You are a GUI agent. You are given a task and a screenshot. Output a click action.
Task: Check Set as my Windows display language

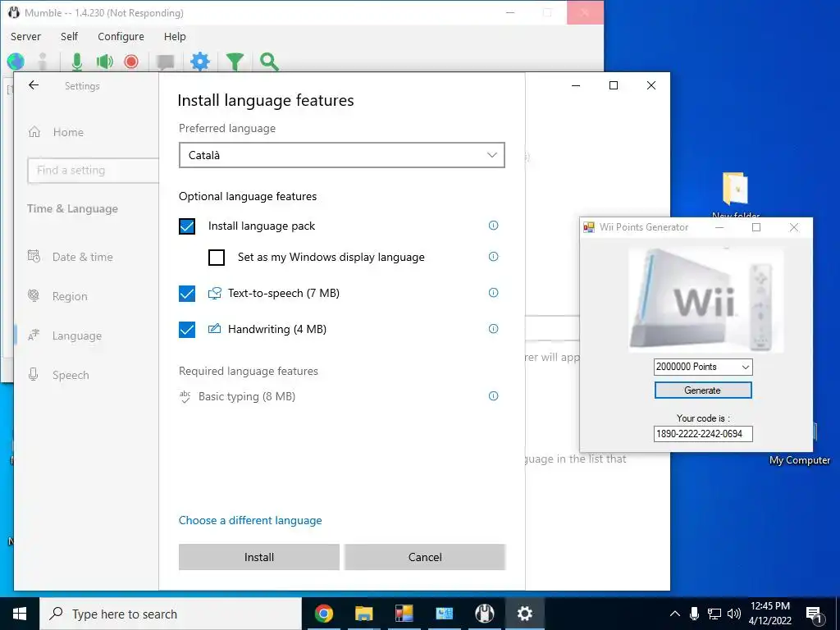(x=217, y=258)
